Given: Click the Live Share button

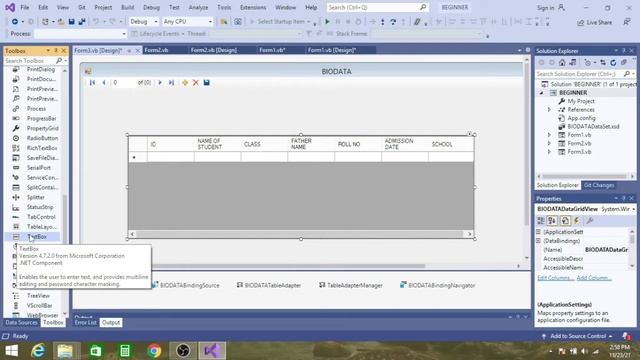Looking at the screenshot, I should 595,22.
